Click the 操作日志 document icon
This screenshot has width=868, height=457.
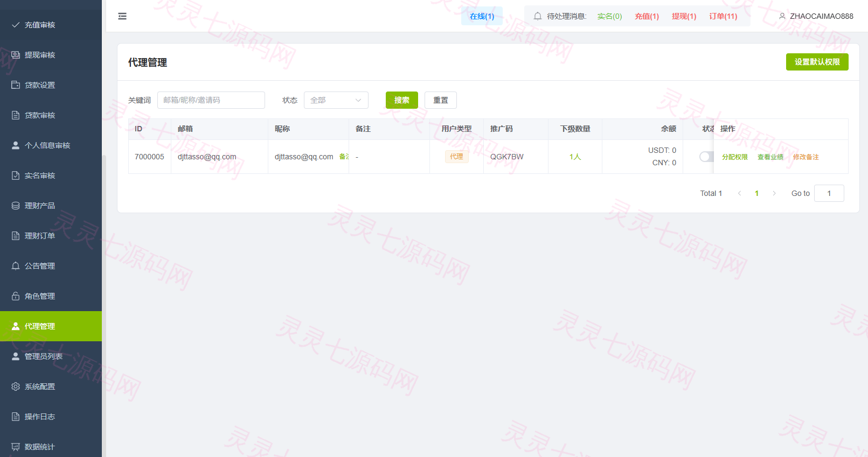pyautogui.click(x=16, y=417)
